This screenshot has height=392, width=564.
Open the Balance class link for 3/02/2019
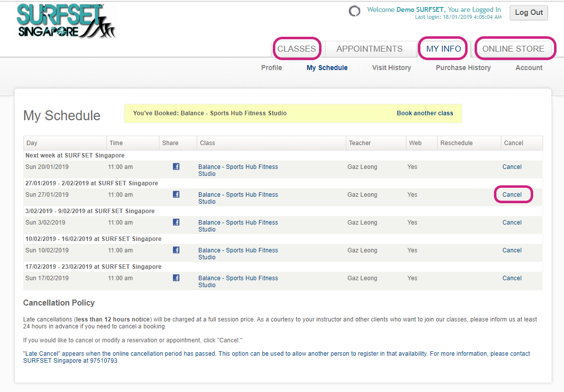(x=238, y=226)
